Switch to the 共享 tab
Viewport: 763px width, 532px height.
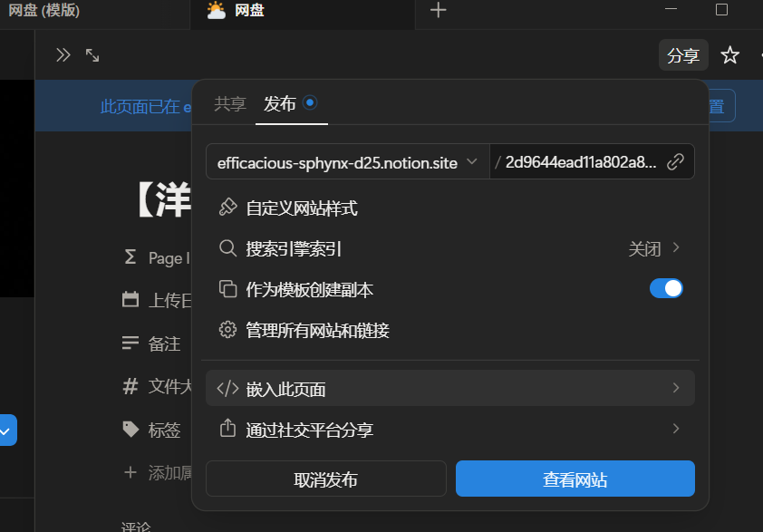tap(230, 103)
